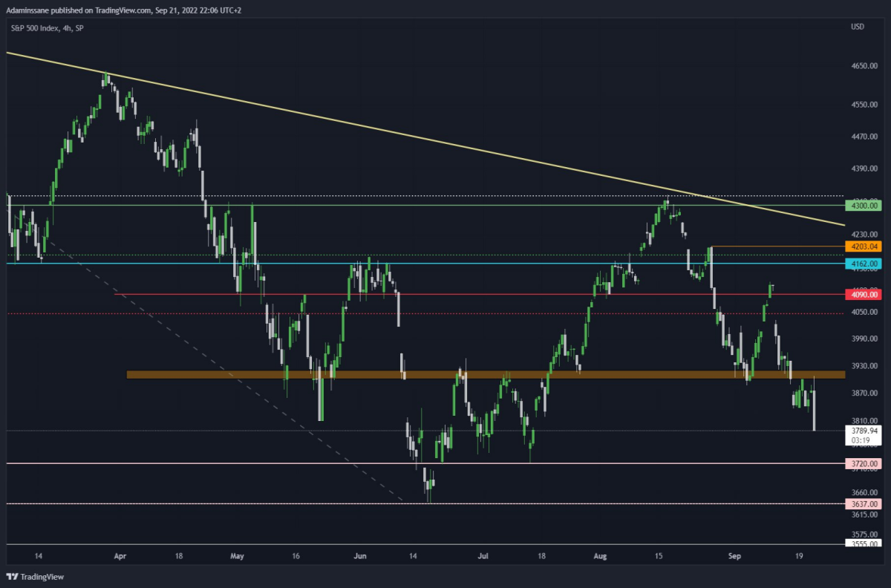Viewport: 891px width, 588px height.
Task: Click the Apr label on time axis
Action: coord(120,555)
